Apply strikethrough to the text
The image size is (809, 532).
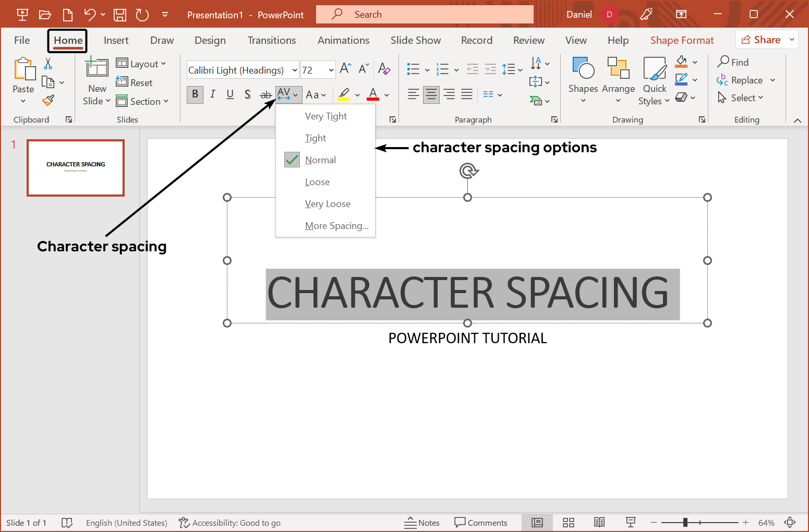265,94
